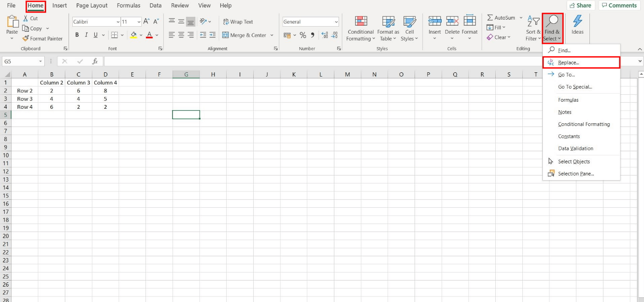The width and height of the screenshot is (644, 302).
Task: Click the Insert Function fx icon
Action: coord(95,61)
